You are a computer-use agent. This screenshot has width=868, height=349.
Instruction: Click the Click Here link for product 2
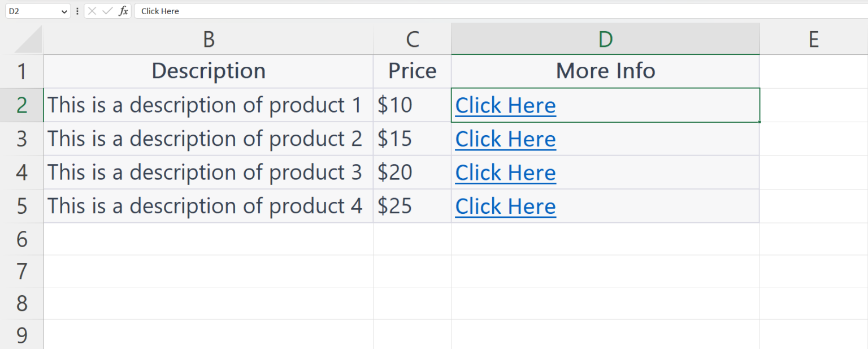(x=505, y=139)
